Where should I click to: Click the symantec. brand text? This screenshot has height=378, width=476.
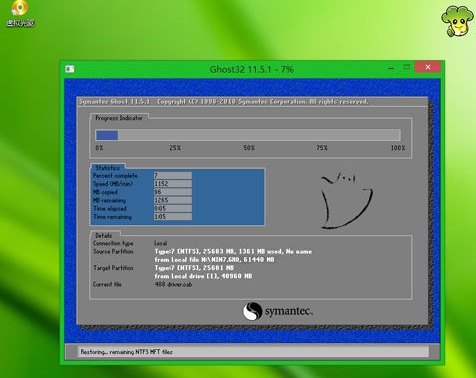point(289,311)
